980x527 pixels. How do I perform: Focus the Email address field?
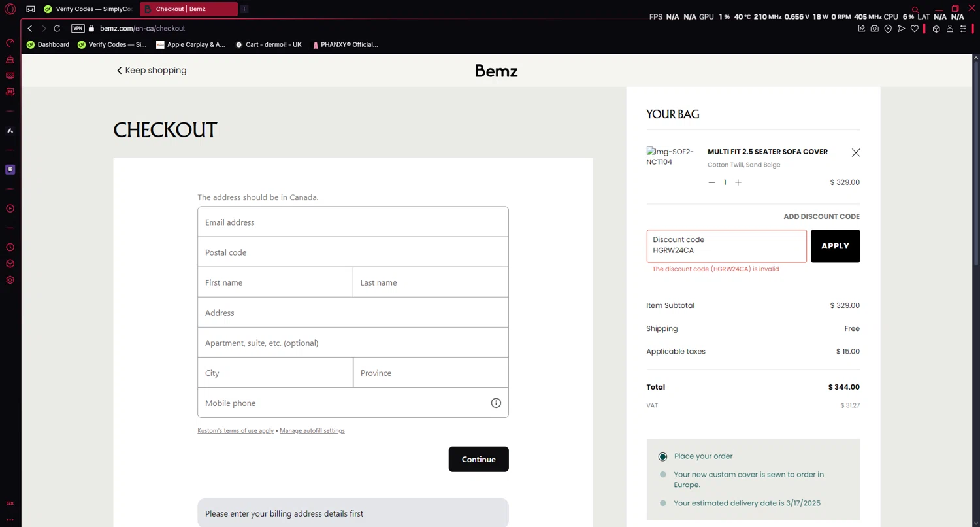pyautogui.click(x=353, y=222)
